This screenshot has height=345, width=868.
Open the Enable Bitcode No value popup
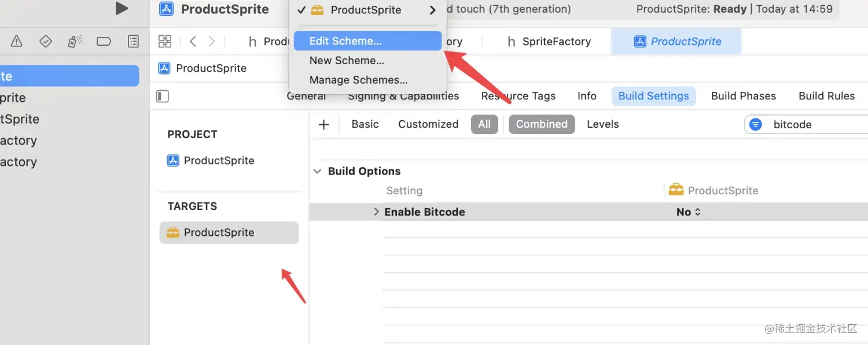click(688, 212)
